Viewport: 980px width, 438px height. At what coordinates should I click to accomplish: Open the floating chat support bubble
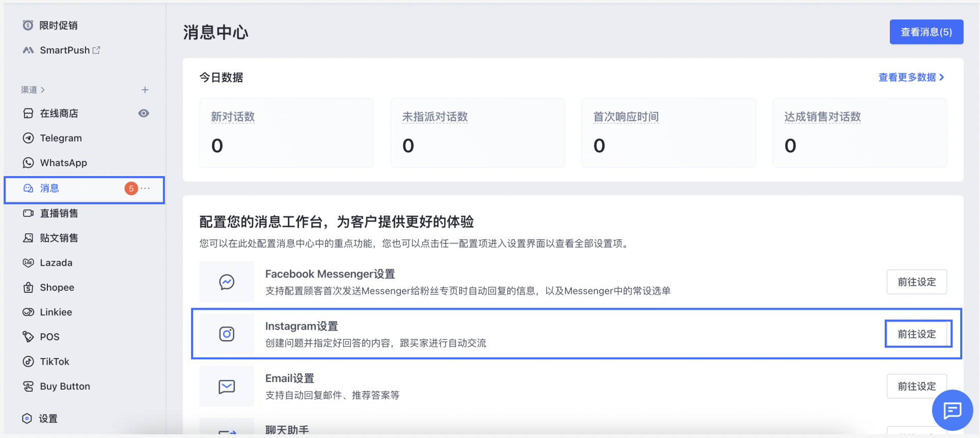[x=952, y=410]
